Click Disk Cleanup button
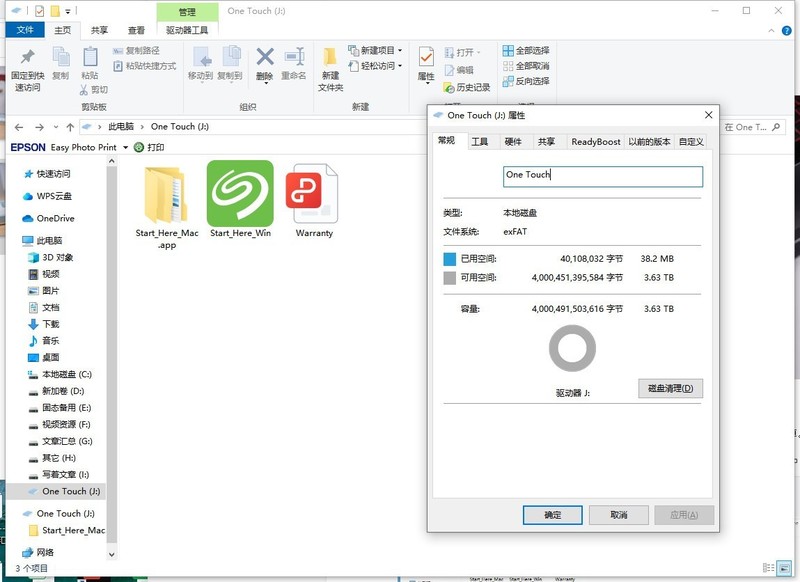This screenshot has width=800, height=582. click(670, 388)
